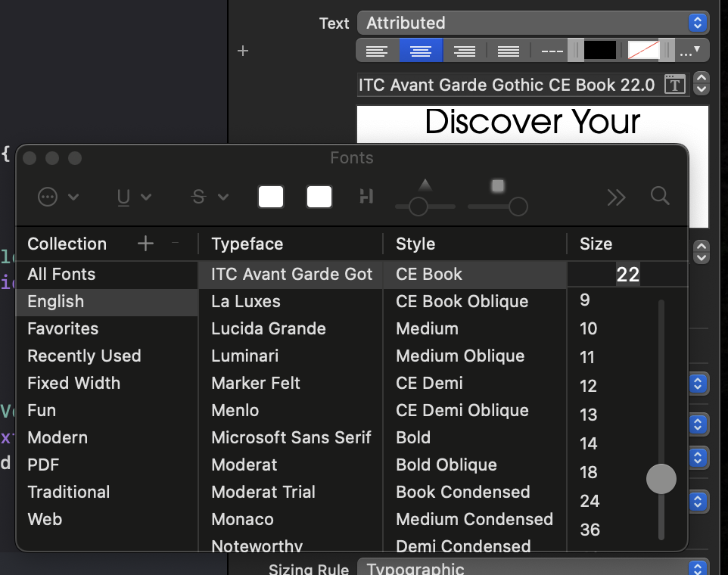Image resolution: width=728 pixels, height=575 pixels.
Task: Choose Menlo from the Typeface list
Action: click(x=235, y=410)
